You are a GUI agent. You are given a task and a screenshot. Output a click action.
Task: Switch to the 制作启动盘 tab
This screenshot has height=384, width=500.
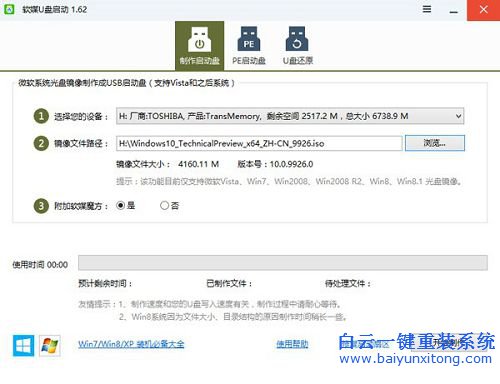199,46
